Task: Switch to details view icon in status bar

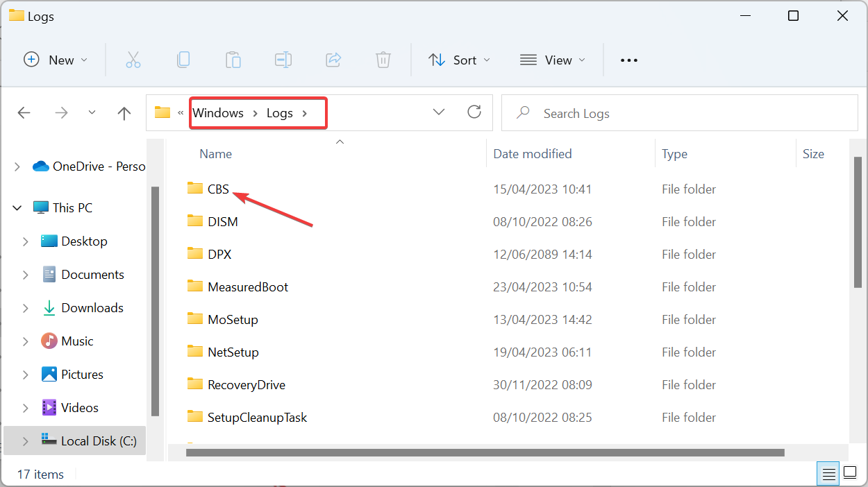Action: 828,474
